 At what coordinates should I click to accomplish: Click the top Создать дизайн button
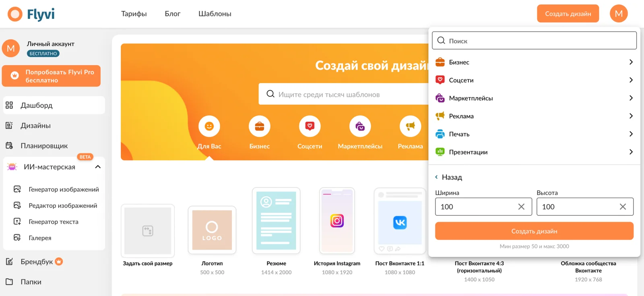(568, 14)
